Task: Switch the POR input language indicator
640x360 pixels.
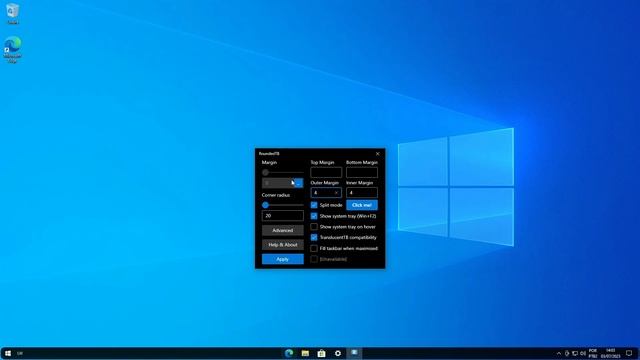Action: point(593,353)
